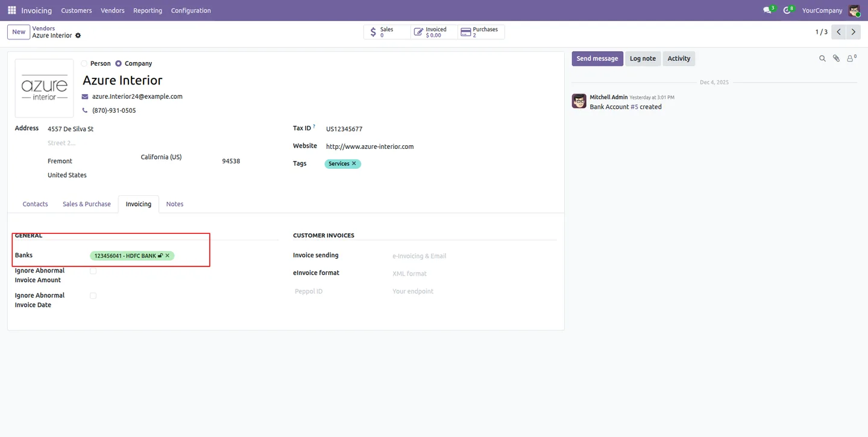Viewport: 868px width, 437px height.
Task: Click the Peppol ID endpoint field
Action: point(474,292)
